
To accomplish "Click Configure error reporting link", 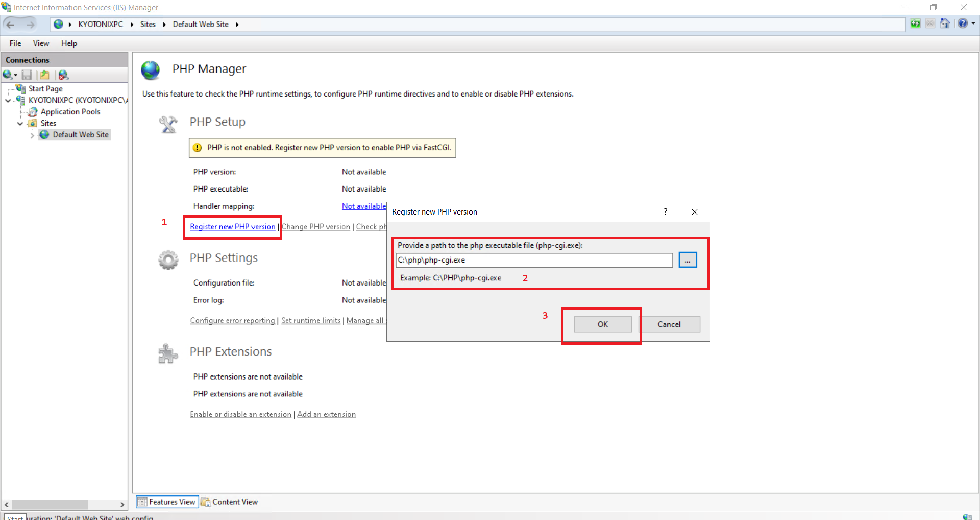I will [233, 321].
